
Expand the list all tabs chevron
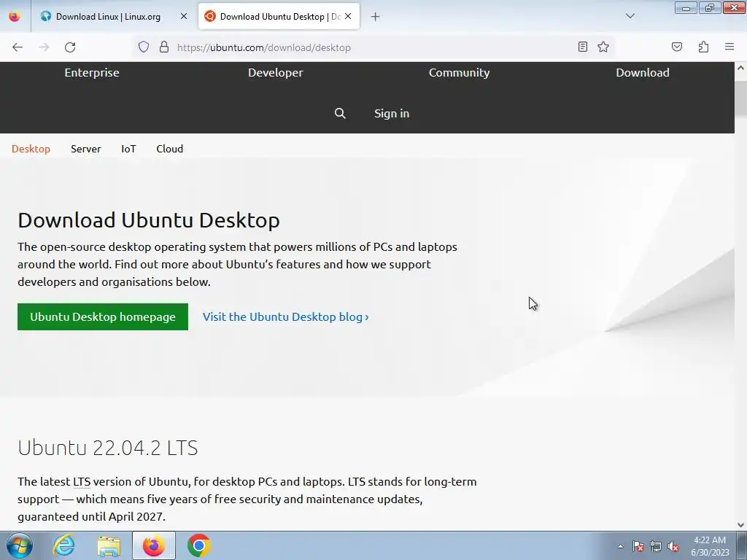630,16
